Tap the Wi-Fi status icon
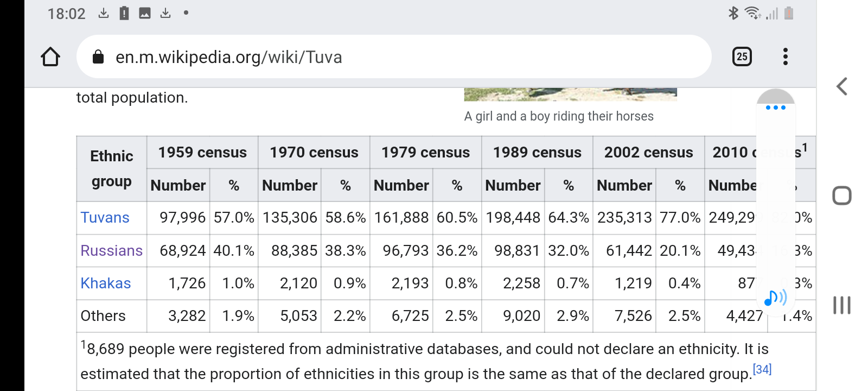This screenshot has width=868, height=391. coord(752,13)
